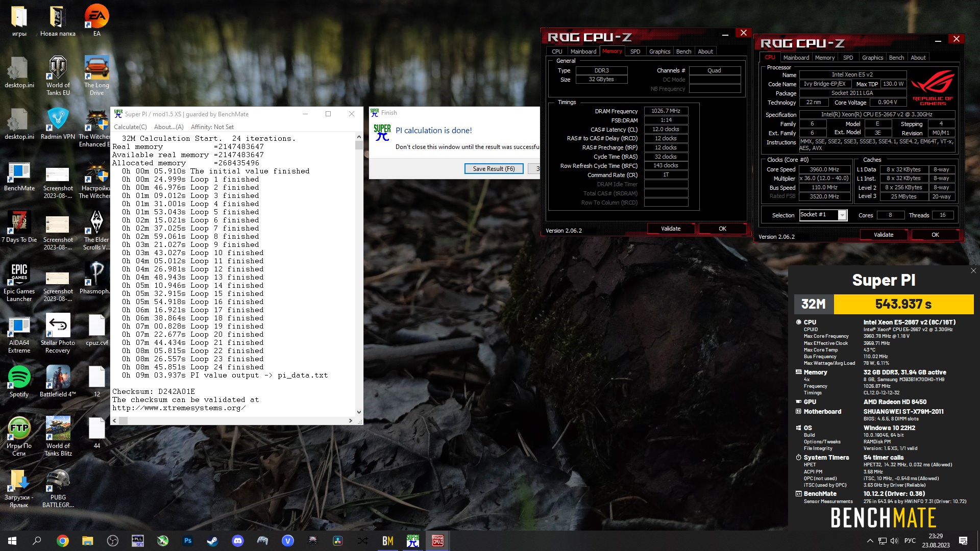Click 543.937 s result in BenchMate

point(903,305)
